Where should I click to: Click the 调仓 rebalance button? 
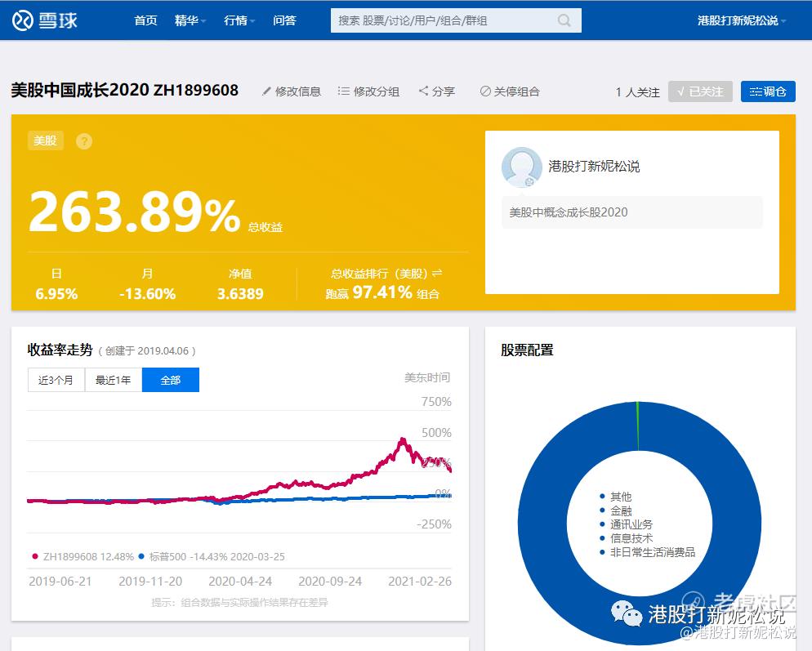coord(768,91)
